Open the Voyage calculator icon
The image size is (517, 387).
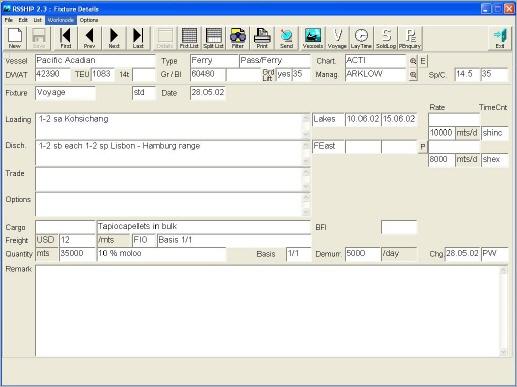337,38
